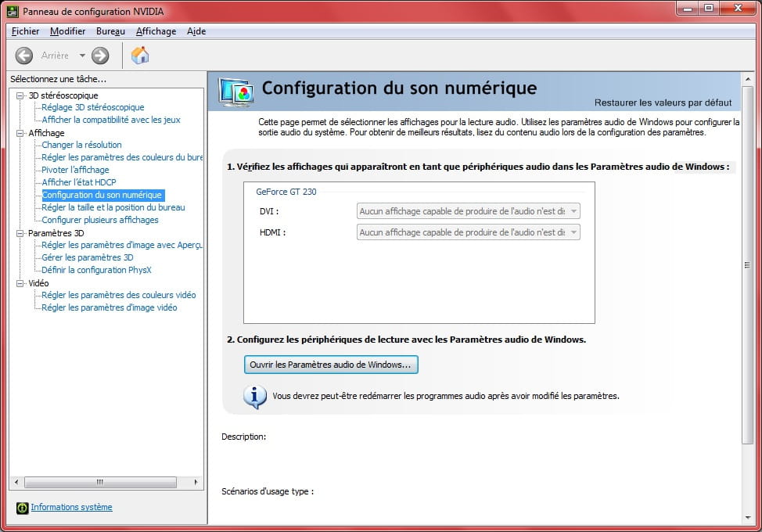Click the task tree horizontal scrollbar thumb

100,483
